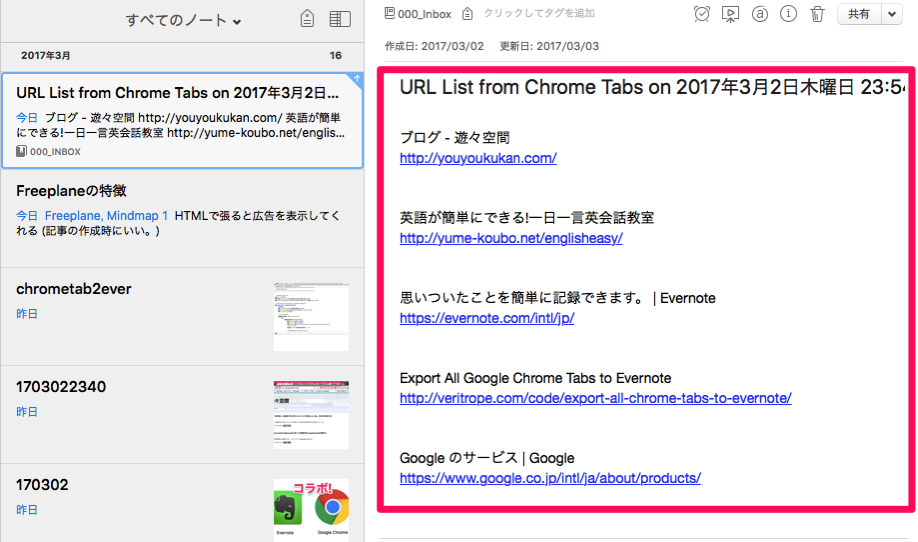918x542 pixels.
Task: Open notebook filter icon in note list
Action: tap(307, 19)
